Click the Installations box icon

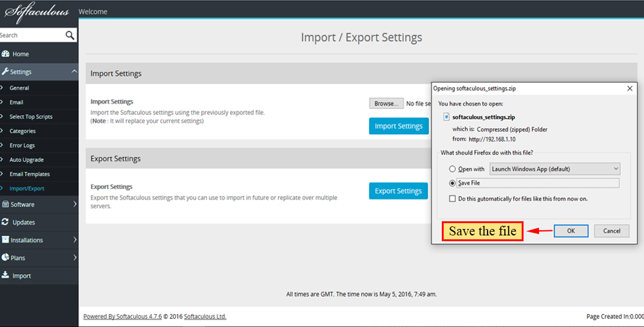[5, 240]
